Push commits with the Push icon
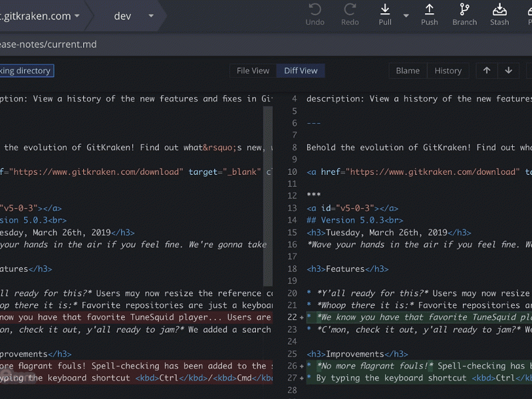532x399 pixels. click(429, 15)
